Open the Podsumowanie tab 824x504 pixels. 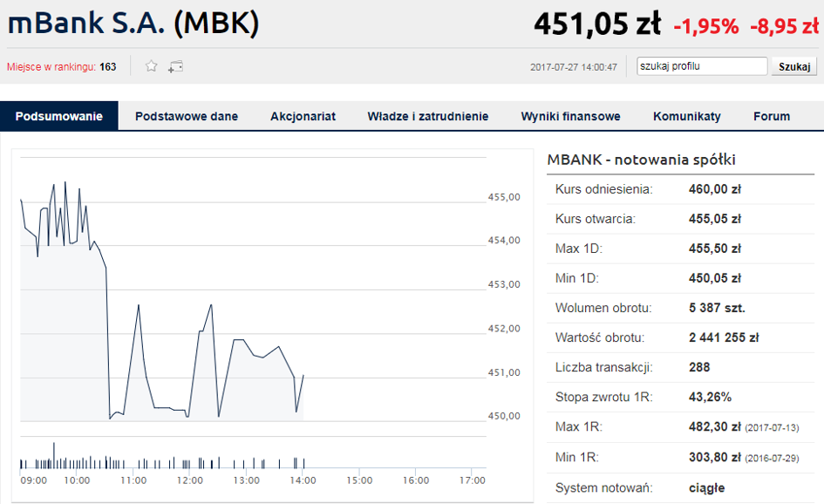click(x=59, y=116)
